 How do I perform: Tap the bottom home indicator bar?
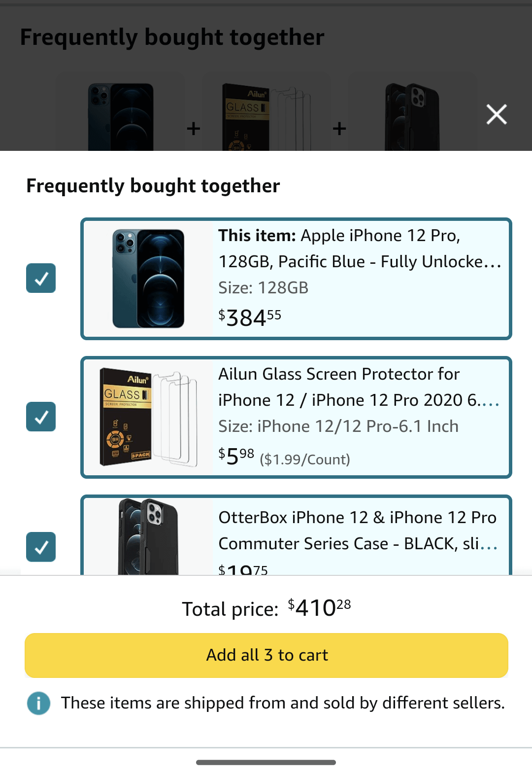pos(266,762)
